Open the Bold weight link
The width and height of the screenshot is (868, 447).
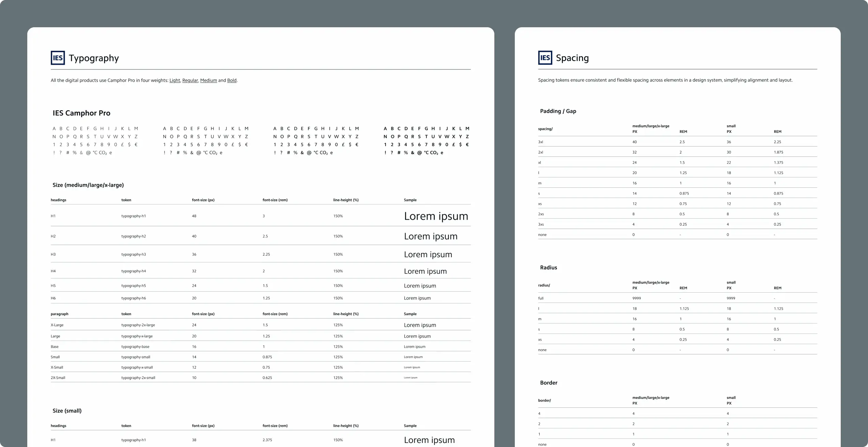pyautogui.click(x=232, y=80)
